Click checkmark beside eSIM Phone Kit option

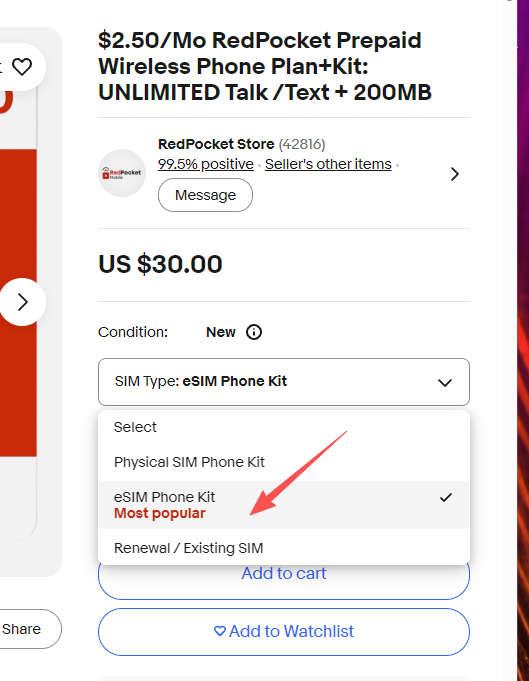pyautogui.click(x=446, y=498)
